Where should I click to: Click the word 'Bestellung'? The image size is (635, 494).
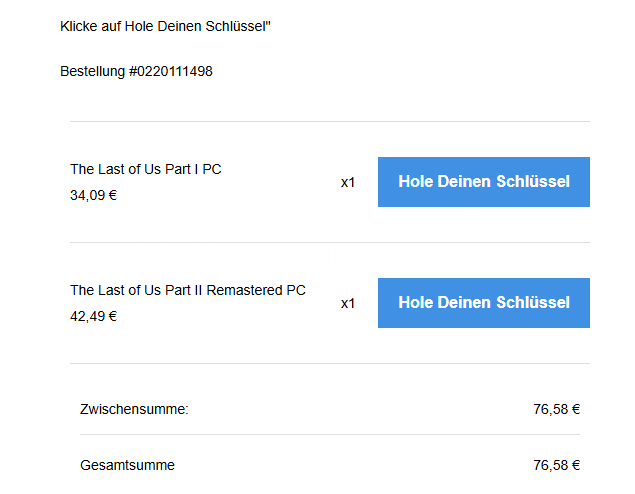92,71
